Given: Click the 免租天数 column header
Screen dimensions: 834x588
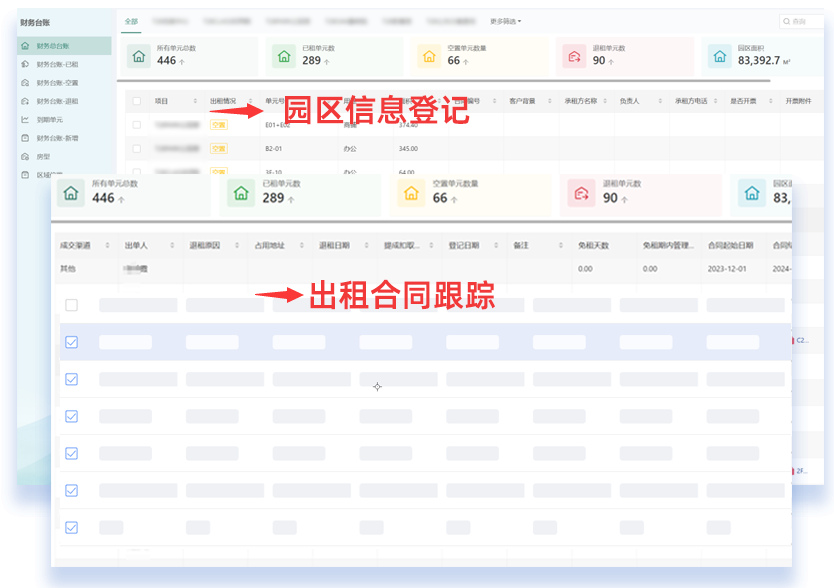Looking at the screenshot, I should (594, 245).
